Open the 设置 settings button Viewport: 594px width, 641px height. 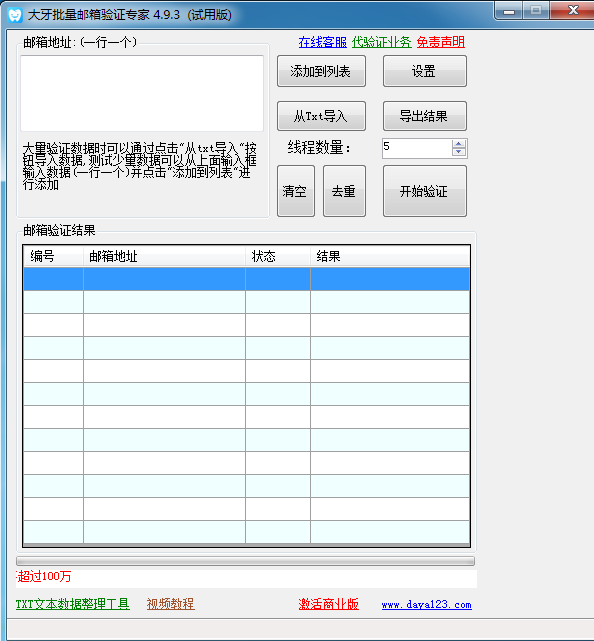pos(424,71)
